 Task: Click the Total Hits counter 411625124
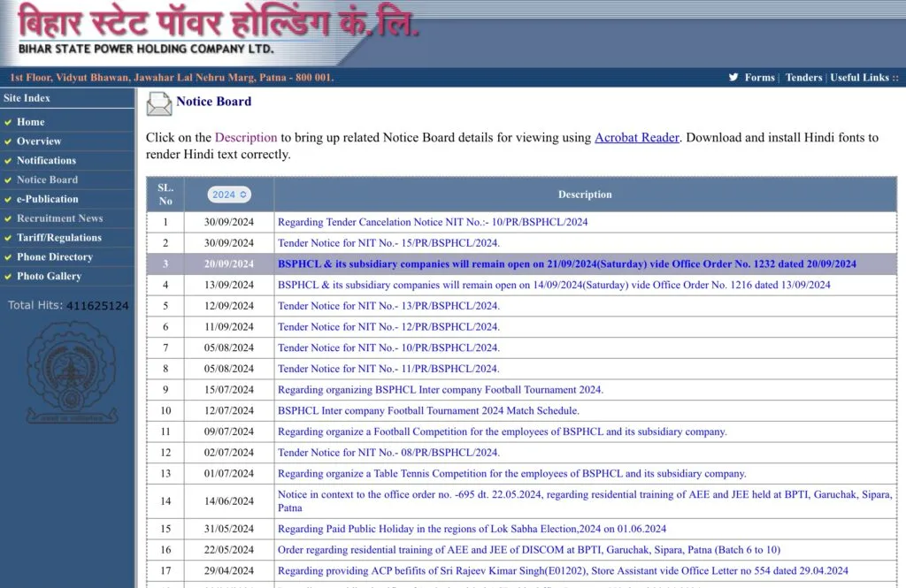point(97,306)
